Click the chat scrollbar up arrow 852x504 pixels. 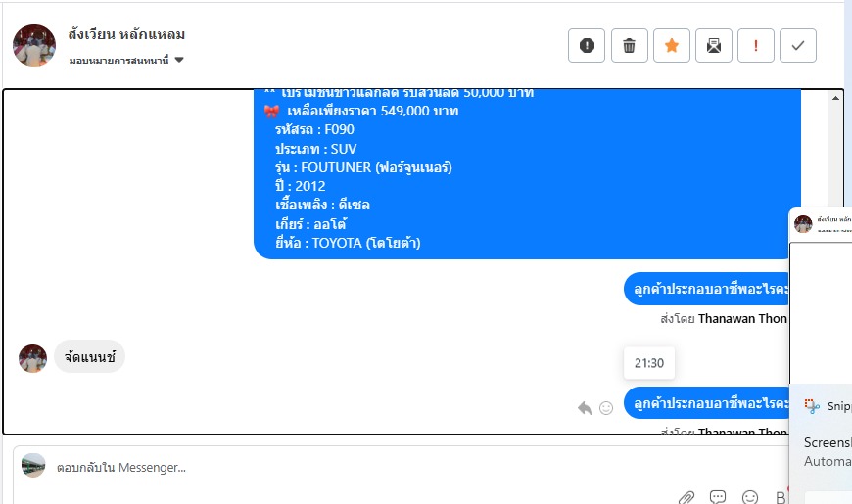835,98
